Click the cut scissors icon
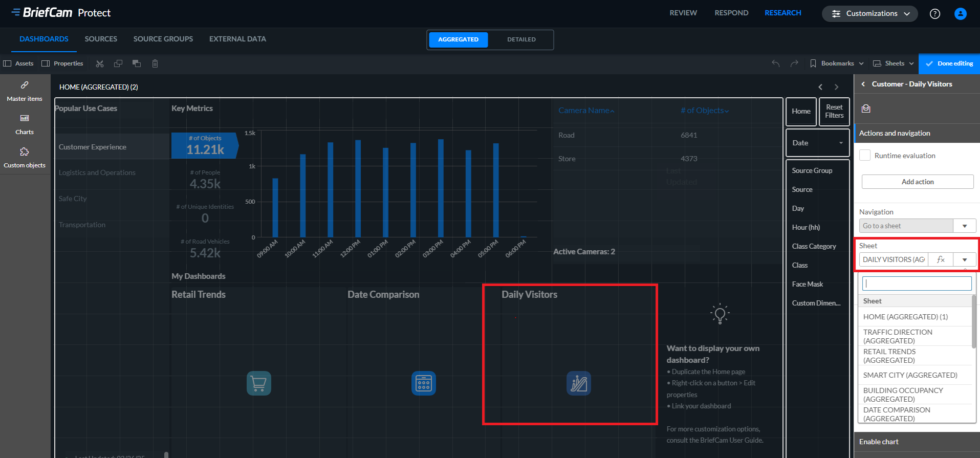The height and width of the screenshot is (458, 980). pyautogui.click(x=100, y=63)
